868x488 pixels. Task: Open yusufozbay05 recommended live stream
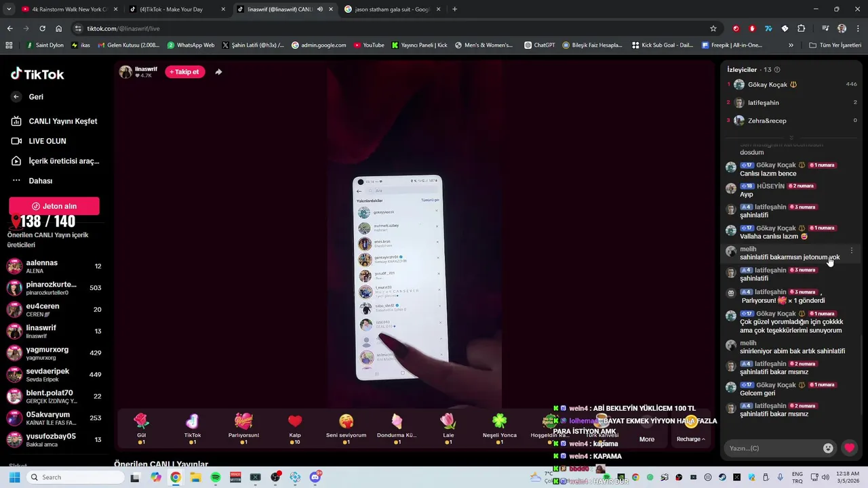pos(54,440)
